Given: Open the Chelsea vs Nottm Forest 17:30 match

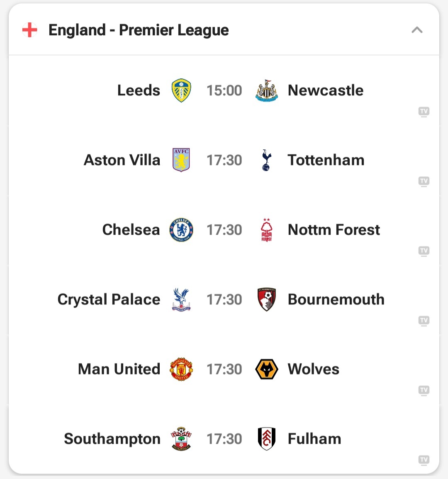Looking at the screenshot, I should click(x=224, y=230).
